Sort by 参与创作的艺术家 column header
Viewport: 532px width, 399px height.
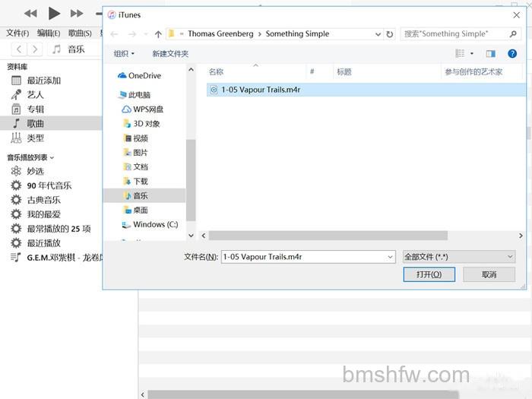coord(481,72)
